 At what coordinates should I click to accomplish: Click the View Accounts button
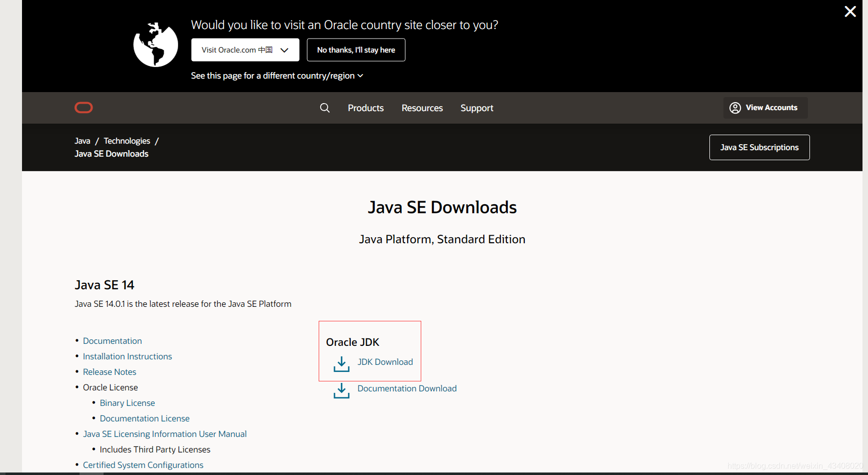pyautogui.click(x=765, y=108)
